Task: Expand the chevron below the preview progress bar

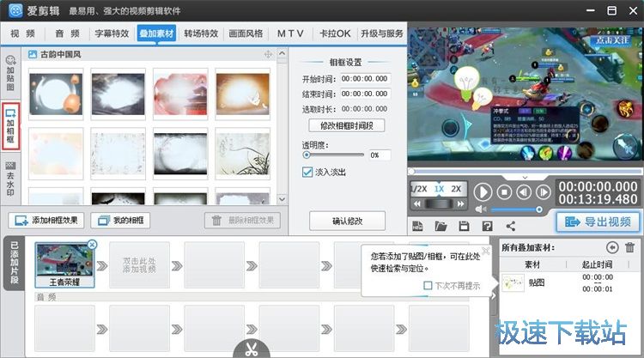Action: [x=525, y=178]
